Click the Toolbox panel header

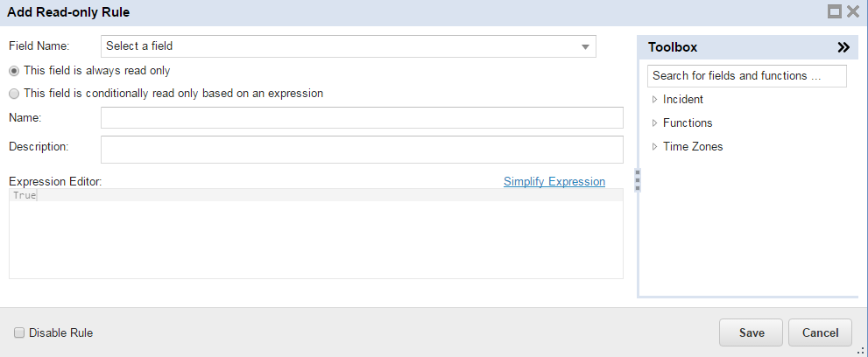(736, 47)
